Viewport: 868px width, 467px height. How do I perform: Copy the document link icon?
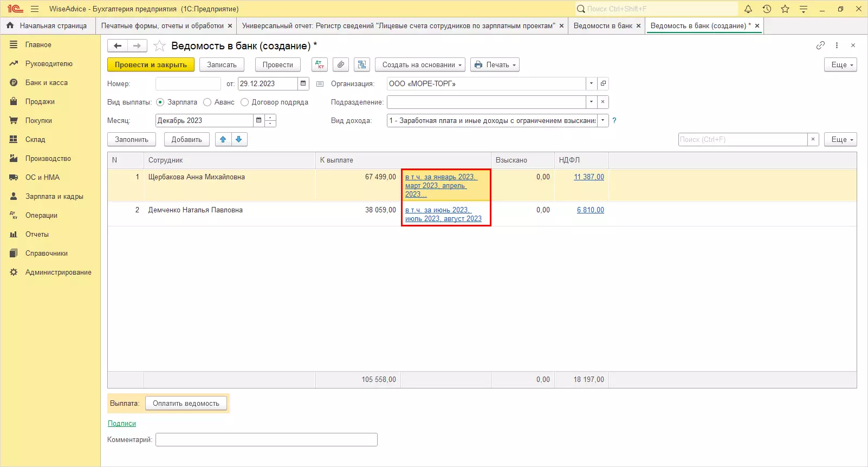pyautogui.click(x=820, y=46)
